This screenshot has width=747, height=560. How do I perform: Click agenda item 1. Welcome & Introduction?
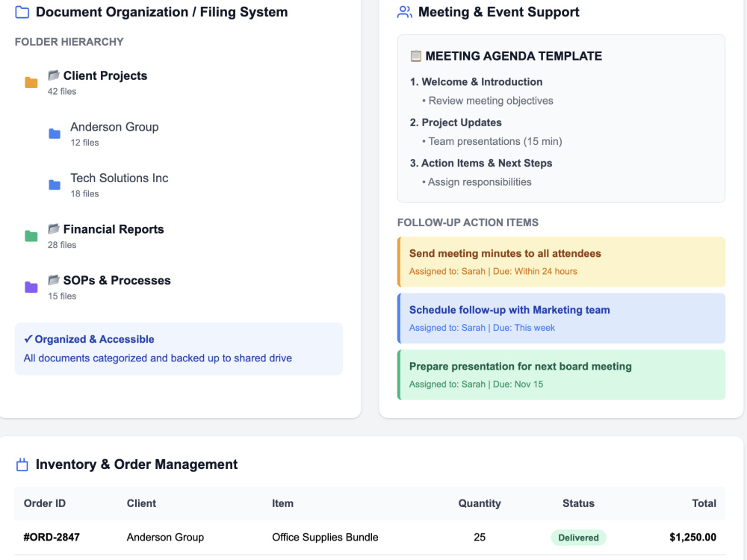pyautogui.click(x=476, y=82)
